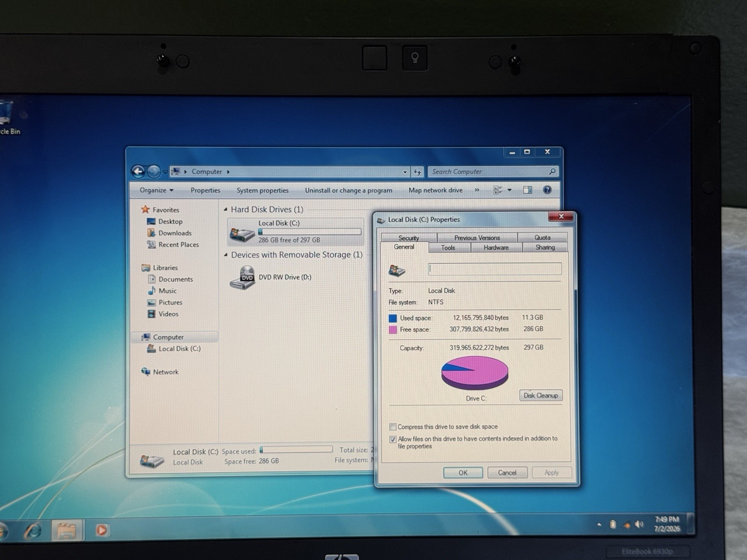
Task: Expand the toolbar overflow chevron
Action: click(477, 190)
